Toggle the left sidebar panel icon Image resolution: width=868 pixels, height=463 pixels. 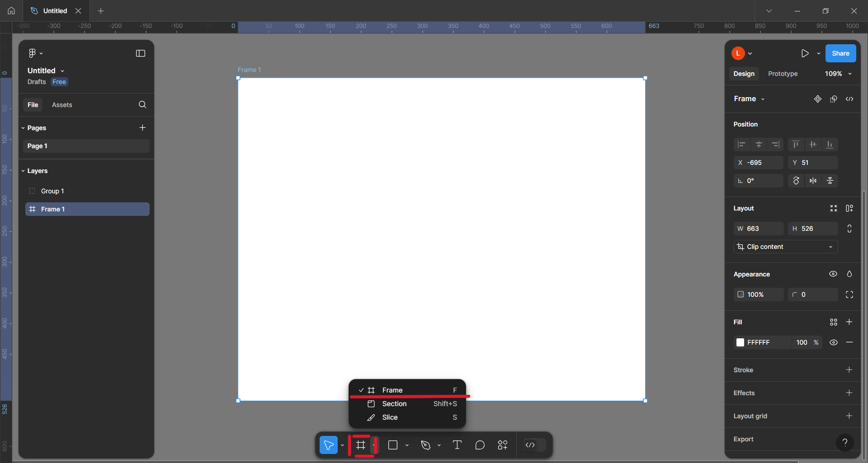pyautogui.click(x=141, y=53)
